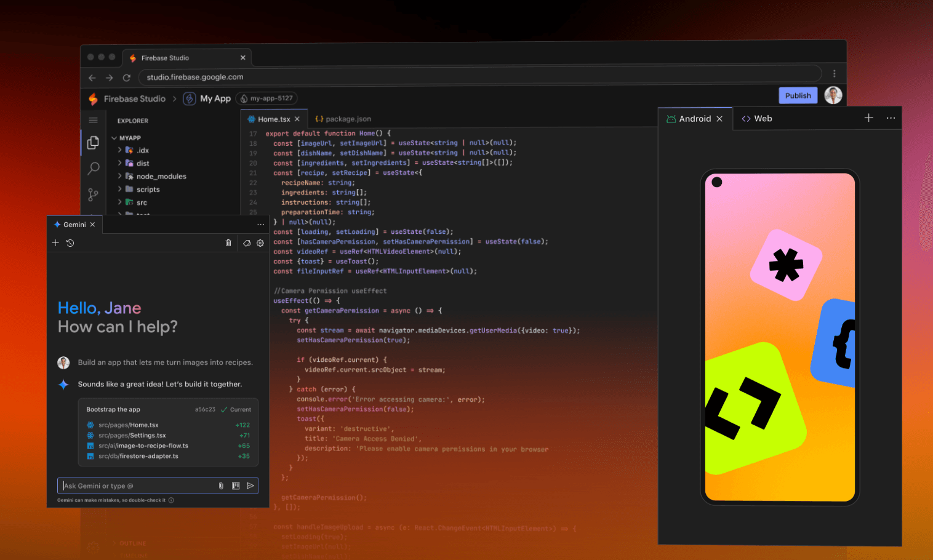Click the Publish button
The height and width of the screenshot is (560, 933).
pyautogui.click(x=798, y=95)
